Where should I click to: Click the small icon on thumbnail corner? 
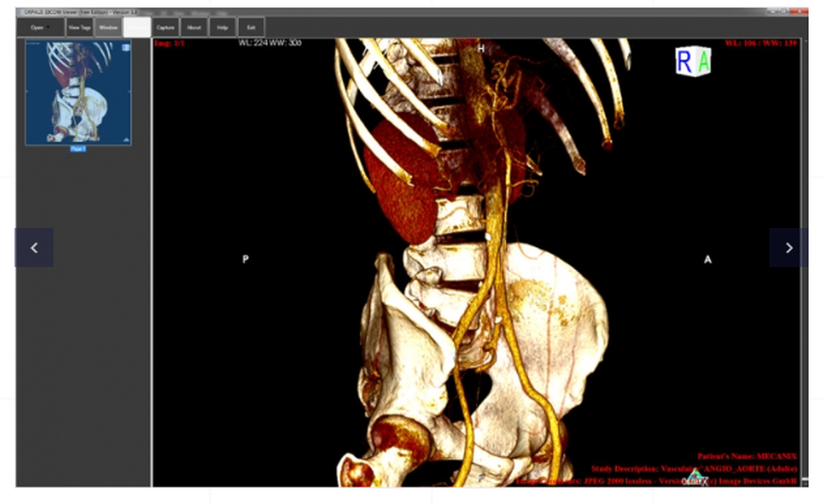126,49
